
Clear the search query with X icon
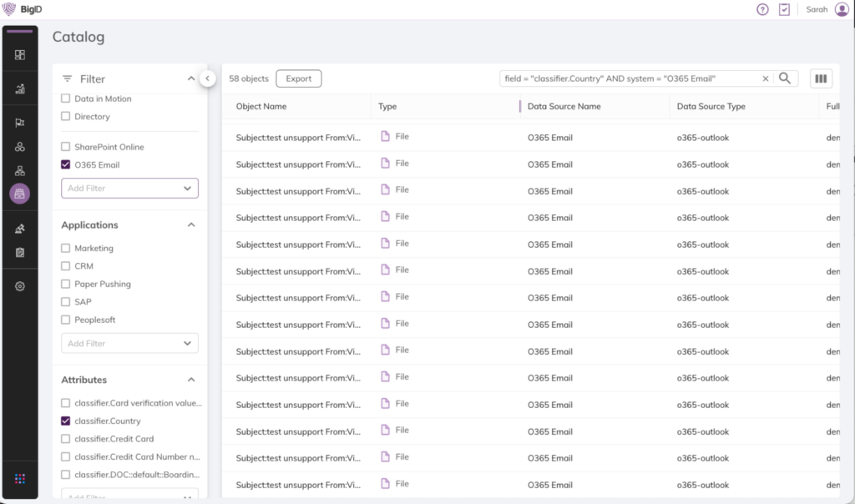[x=766, y=78]
